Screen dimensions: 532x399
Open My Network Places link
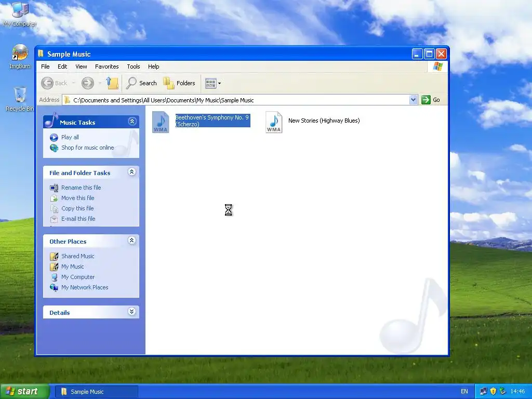click(85, 287)
